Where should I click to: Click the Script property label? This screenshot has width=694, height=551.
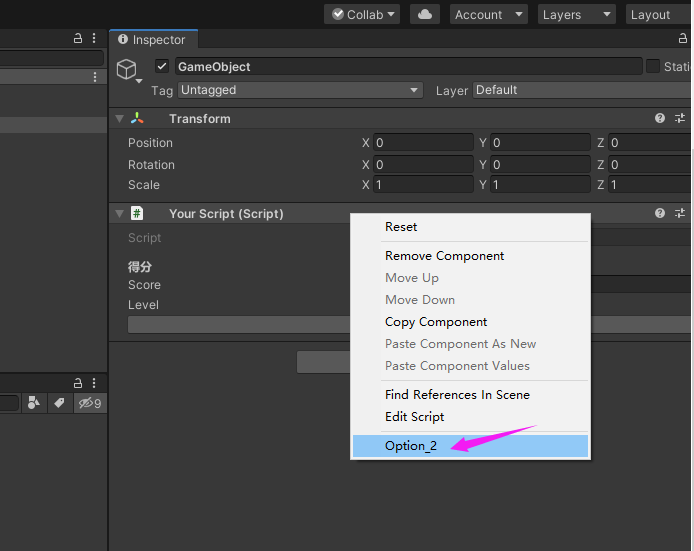[x=145, y=238]
